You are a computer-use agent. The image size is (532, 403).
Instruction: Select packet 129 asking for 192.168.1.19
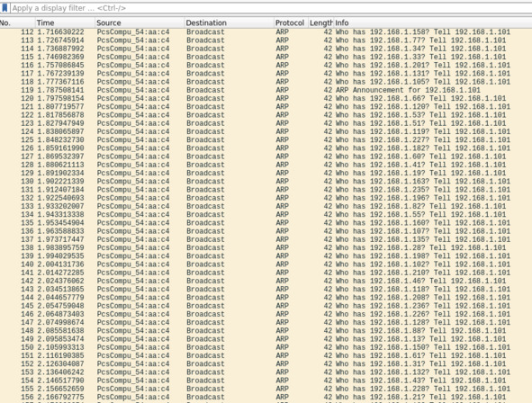click(266, 174)
